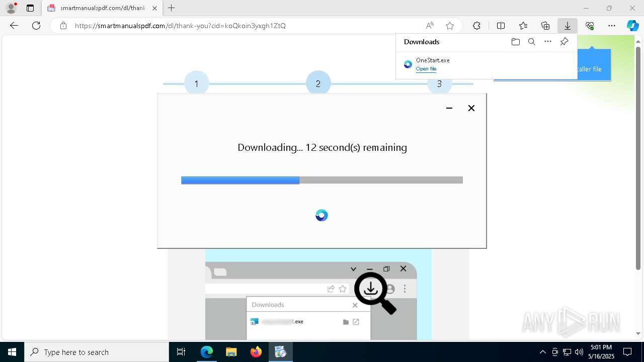Screen dimensions: 644x362
Task: Toggle the Downloads toolbar button
Action: pos(568,26)
